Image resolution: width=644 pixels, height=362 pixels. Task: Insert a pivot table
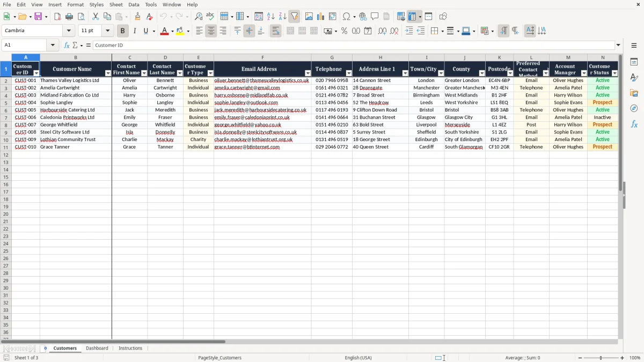(333, 17)
